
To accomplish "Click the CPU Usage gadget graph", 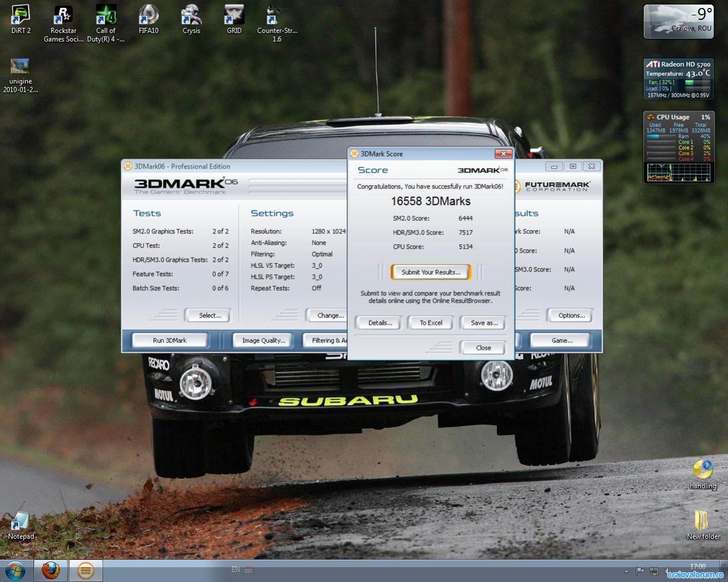I will pos(678,172).
